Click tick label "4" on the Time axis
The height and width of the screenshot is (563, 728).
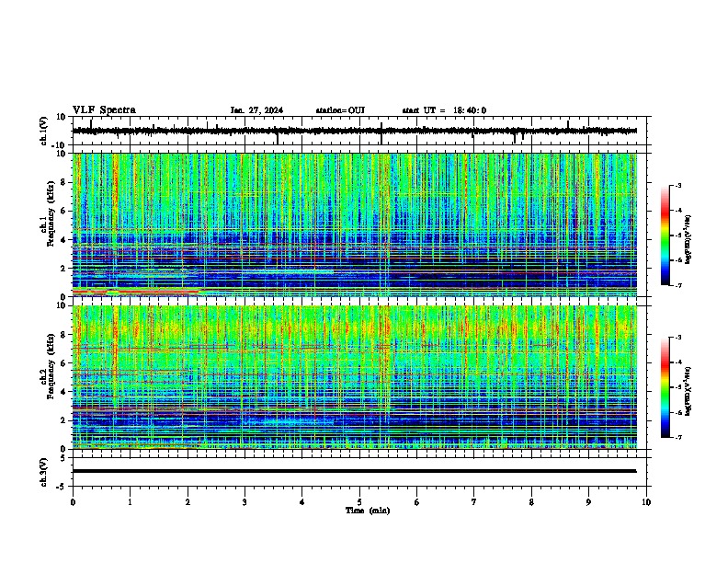302,502
